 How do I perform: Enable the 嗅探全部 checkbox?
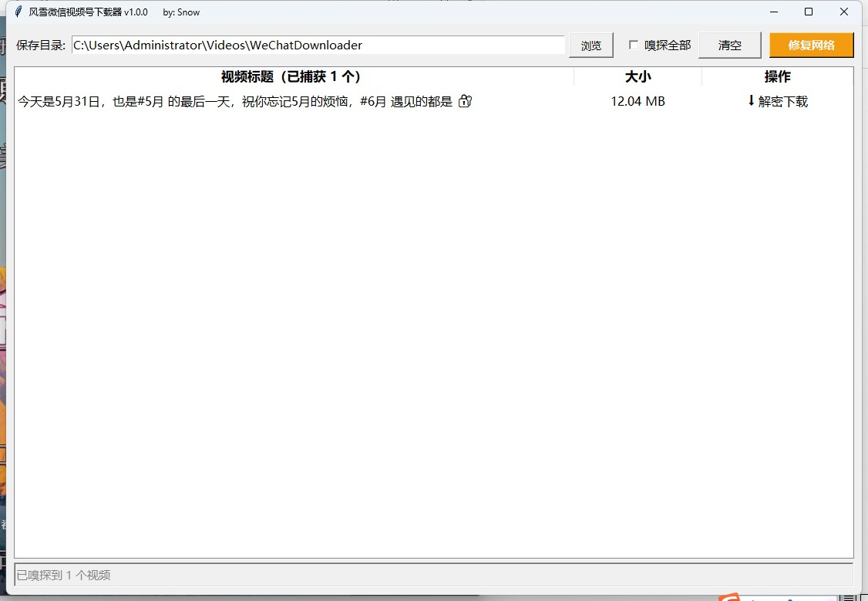634,45
